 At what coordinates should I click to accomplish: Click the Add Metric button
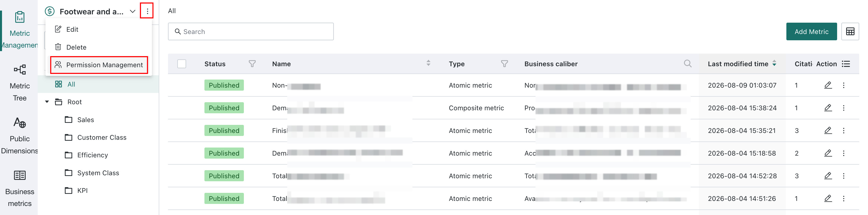point(811,31)
